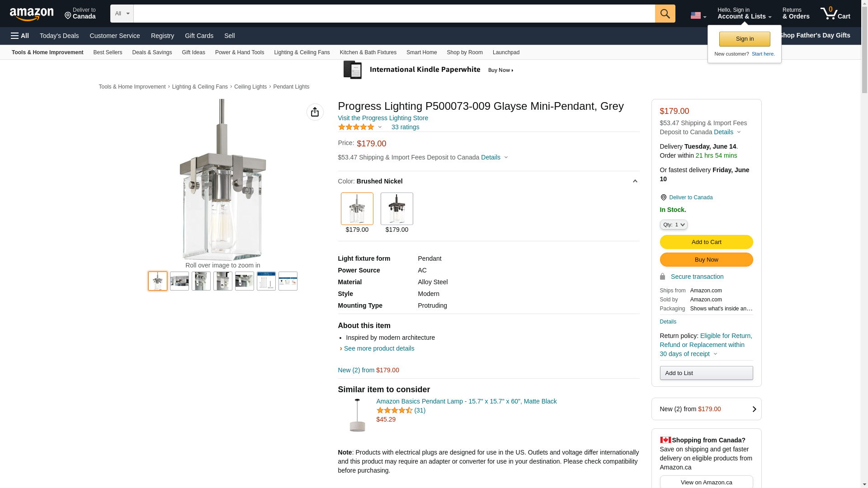Viewport: 868px width, 488px height.
Task: Open the shopping cart
Action: point(835,14)
